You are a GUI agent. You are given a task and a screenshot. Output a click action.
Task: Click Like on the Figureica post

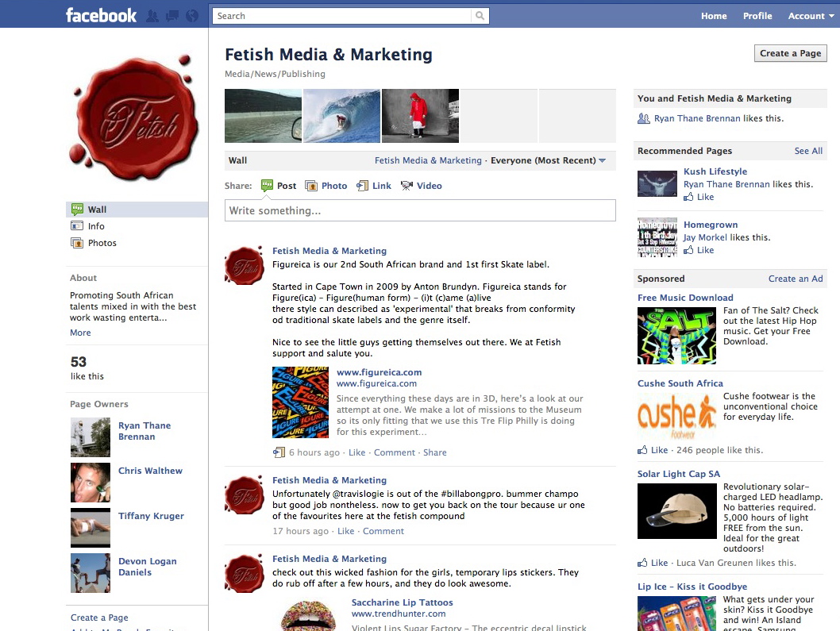(356, 452)
